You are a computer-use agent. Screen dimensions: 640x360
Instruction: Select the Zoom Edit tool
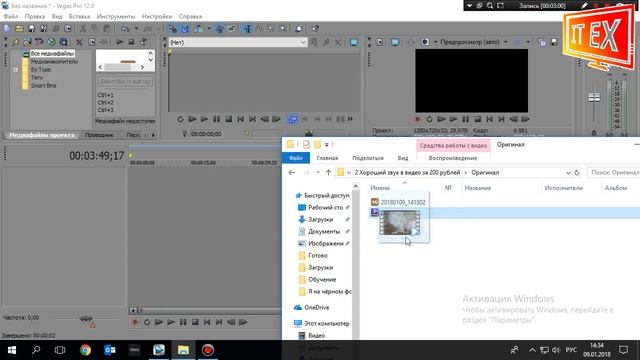[282, 29]
